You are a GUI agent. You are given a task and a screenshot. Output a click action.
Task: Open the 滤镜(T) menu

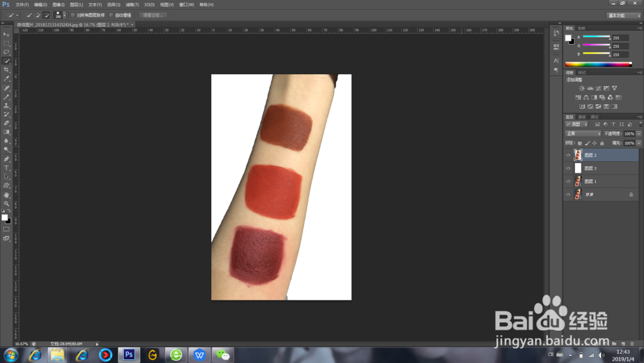[x=132, y=5]
